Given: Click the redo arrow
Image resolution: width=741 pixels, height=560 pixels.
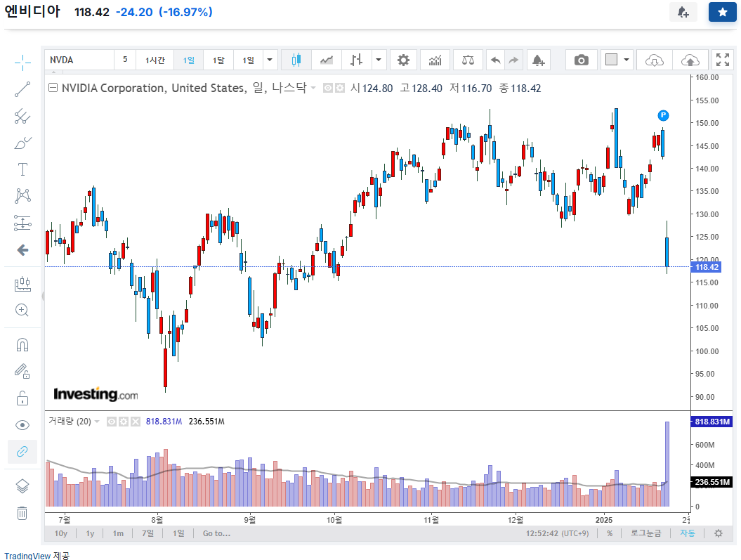Looking at the screenshot, I should [x=513, y=60].
